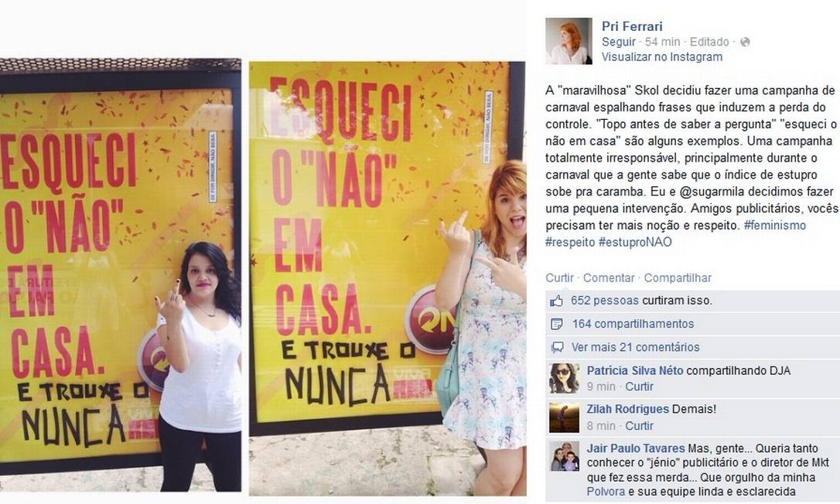
Task: Click the thumbs-up likes icon
Action: click(557, 301)
